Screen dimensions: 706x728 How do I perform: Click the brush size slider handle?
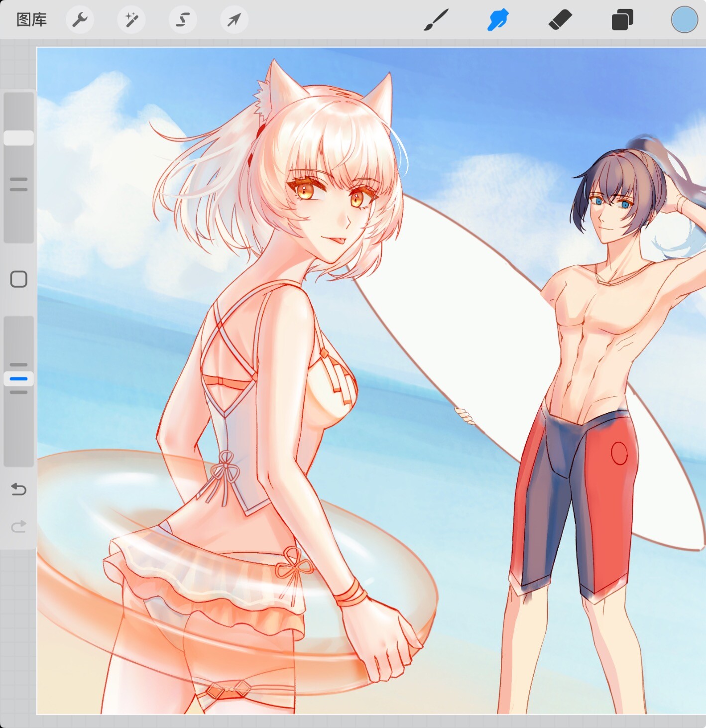pyautogui.click(x=18, y=138)
